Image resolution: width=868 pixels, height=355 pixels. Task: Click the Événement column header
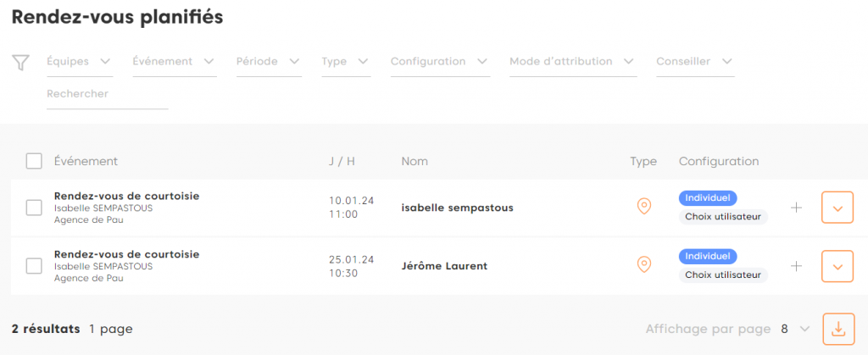[x=86, y=161]
